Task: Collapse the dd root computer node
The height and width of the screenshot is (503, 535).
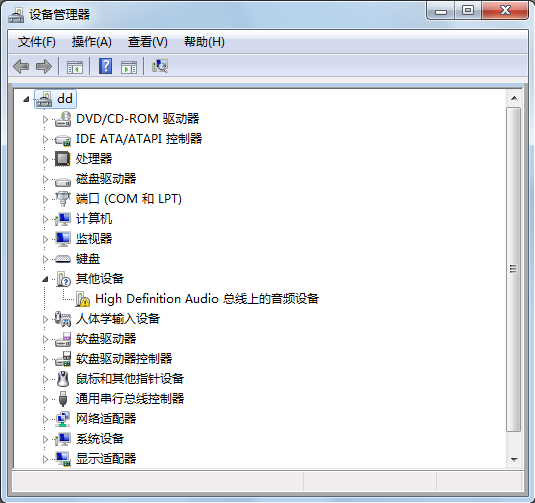Action: click(26, 99)
